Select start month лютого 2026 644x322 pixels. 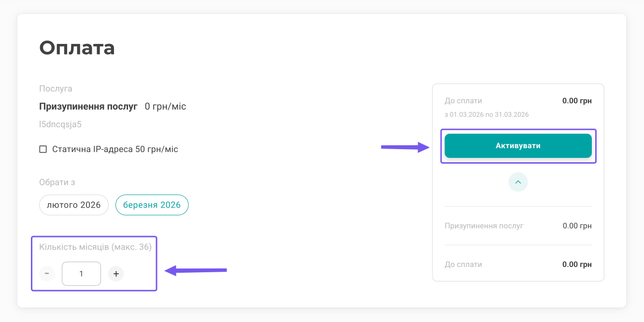pyautogui.click(x=73, y=205)
